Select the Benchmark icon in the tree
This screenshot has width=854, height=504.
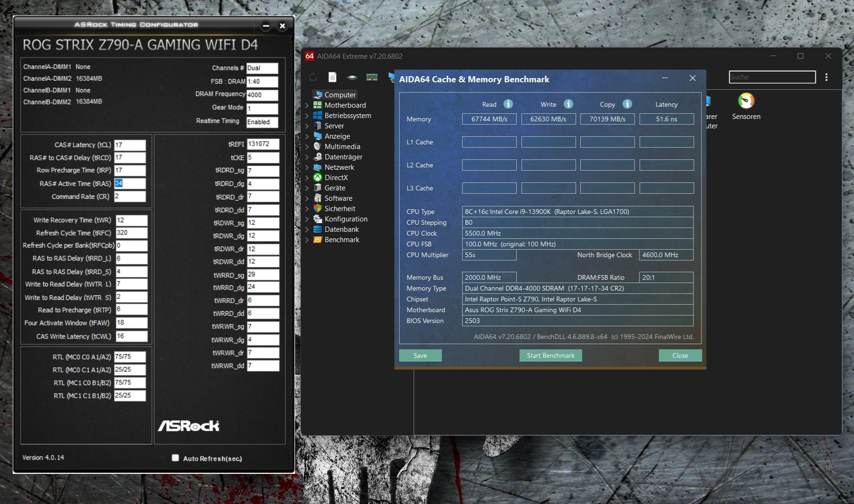tap(318, 240)
